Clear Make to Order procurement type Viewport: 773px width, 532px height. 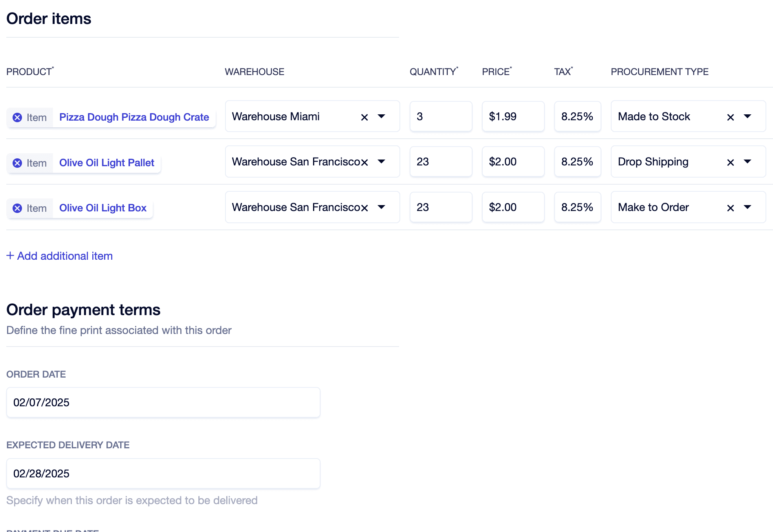tap(731, 208)
